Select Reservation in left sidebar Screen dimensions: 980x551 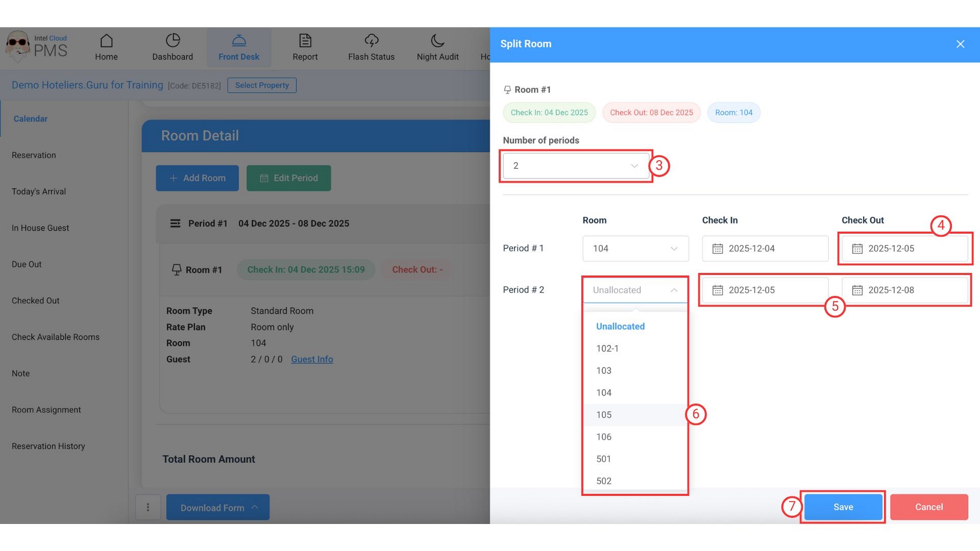tap(34, 155)
